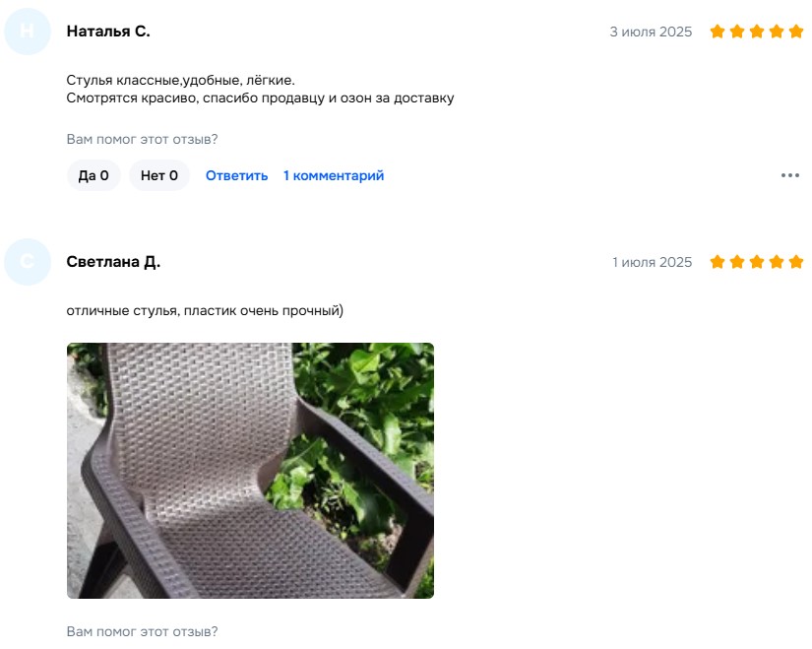Click the third star in Наталья's rating
This screenshot has width=812, height=649.
tap(757, 32)
